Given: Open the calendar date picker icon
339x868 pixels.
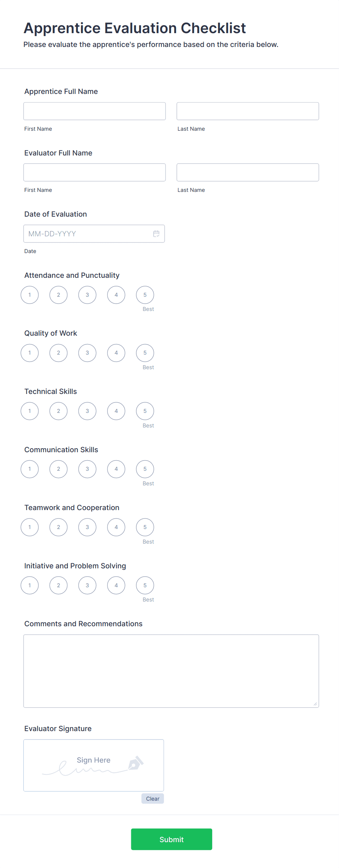Looking at the screenshot, I should [x=156, y=233].
